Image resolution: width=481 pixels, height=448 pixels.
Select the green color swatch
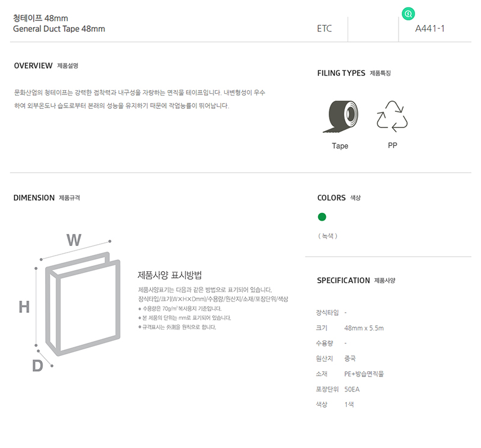point(322,217)
